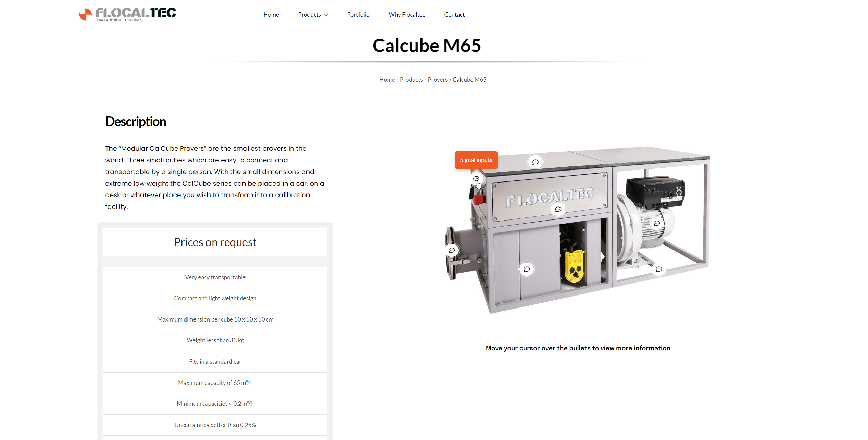Click hotspot bubble under Signal inputs tooltip
This screenshot has height=440, width=868.
(x=476, y=179)
